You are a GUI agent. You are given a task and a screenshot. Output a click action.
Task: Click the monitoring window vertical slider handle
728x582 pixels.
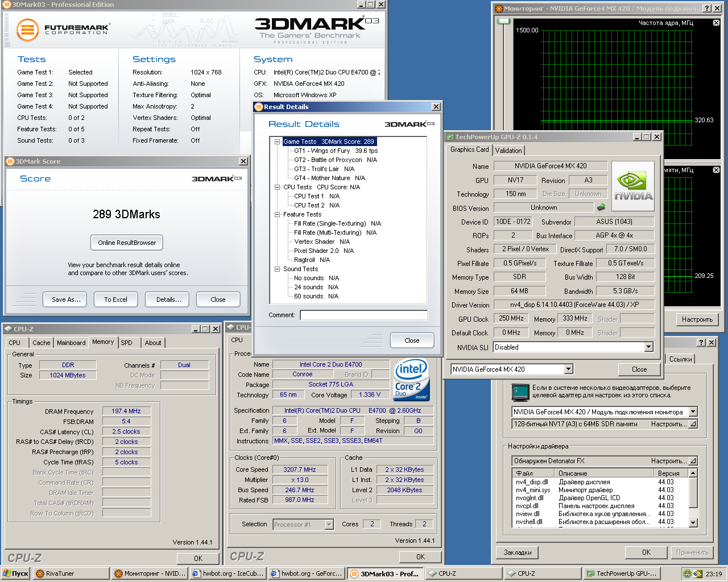coord(504,21)
